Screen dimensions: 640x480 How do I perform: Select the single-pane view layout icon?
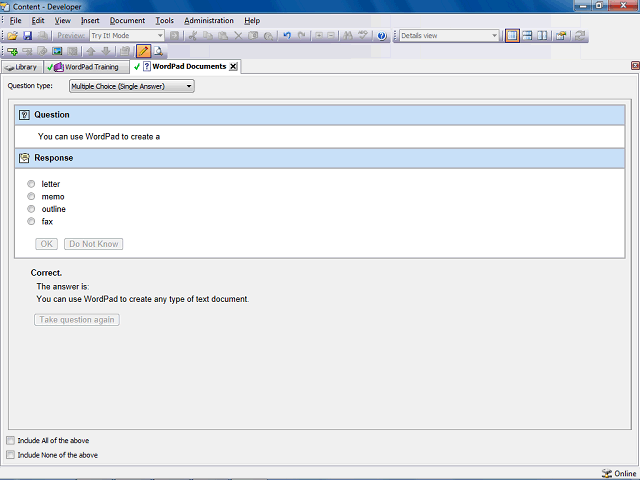pos(512,36)
